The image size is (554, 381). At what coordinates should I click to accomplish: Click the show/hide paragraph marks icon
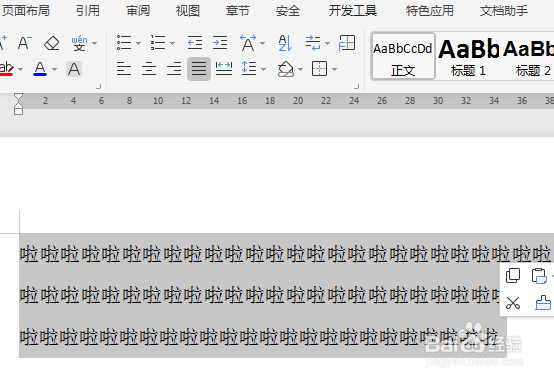click(313, 43)
